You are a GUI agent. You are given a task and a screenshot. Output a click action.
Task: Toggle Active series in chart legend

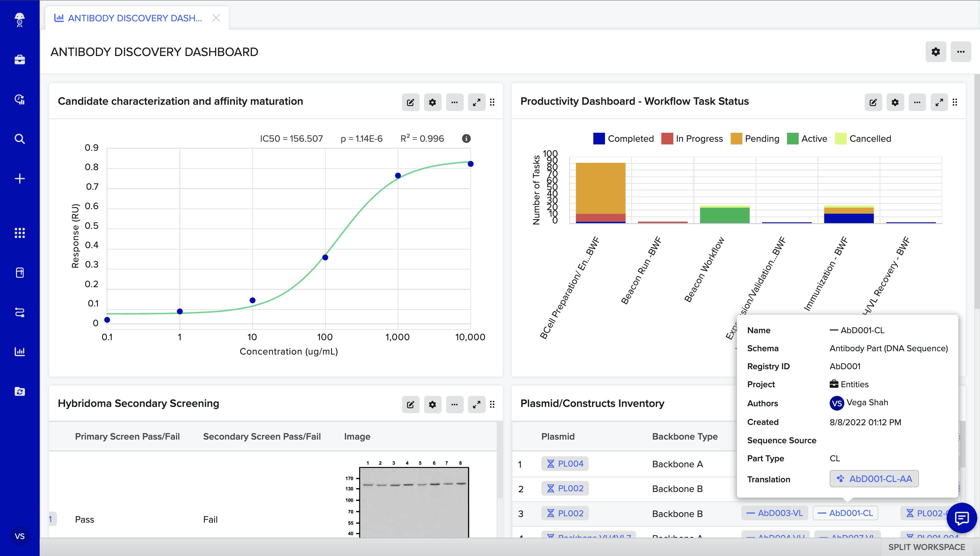tap(814, 139)
